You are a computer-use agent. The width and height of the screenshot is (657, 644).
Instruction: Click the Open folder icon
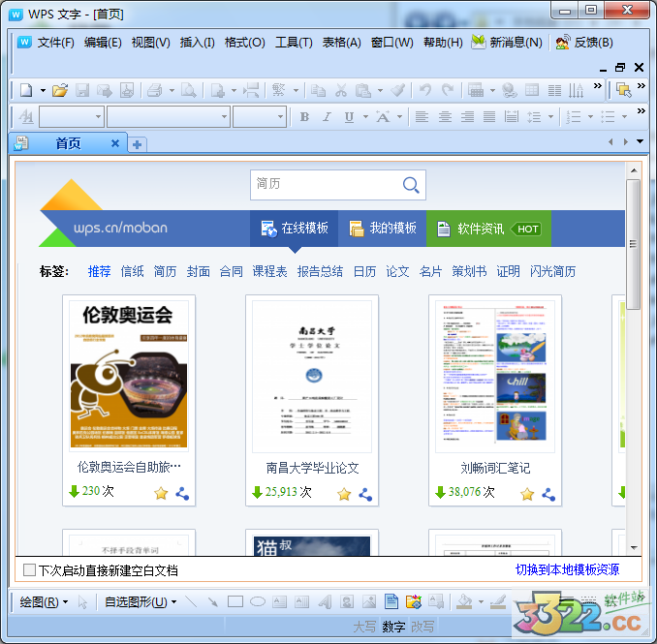pos(60,90)
